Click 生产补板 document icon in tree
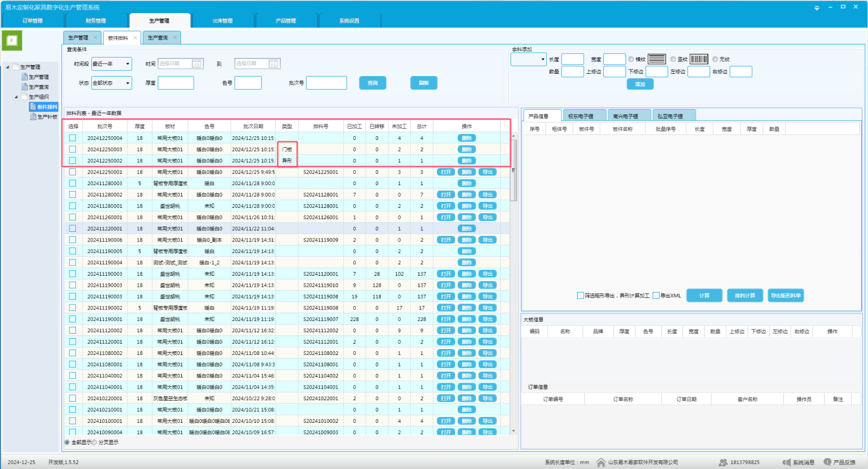 point(33,117)
